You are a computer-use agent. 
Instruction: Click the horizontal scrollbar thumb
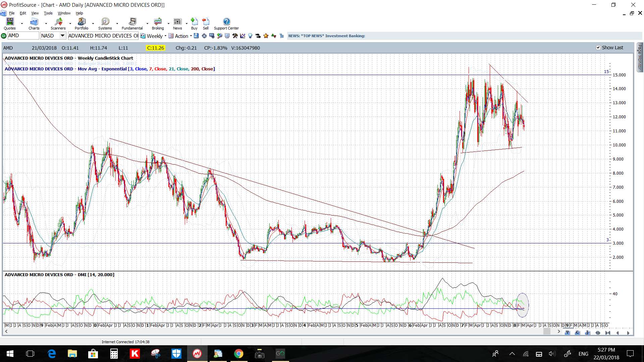[547, 331]
